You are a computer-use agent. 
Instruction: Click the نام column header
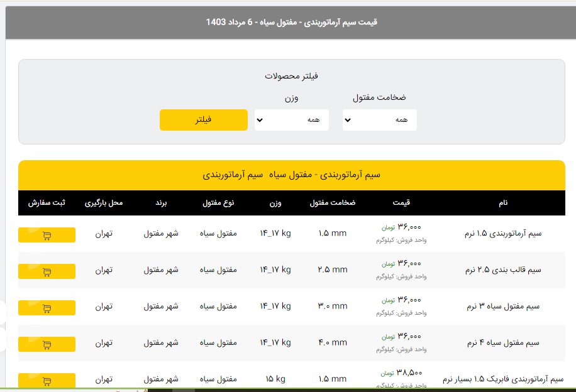pos(502,203)
